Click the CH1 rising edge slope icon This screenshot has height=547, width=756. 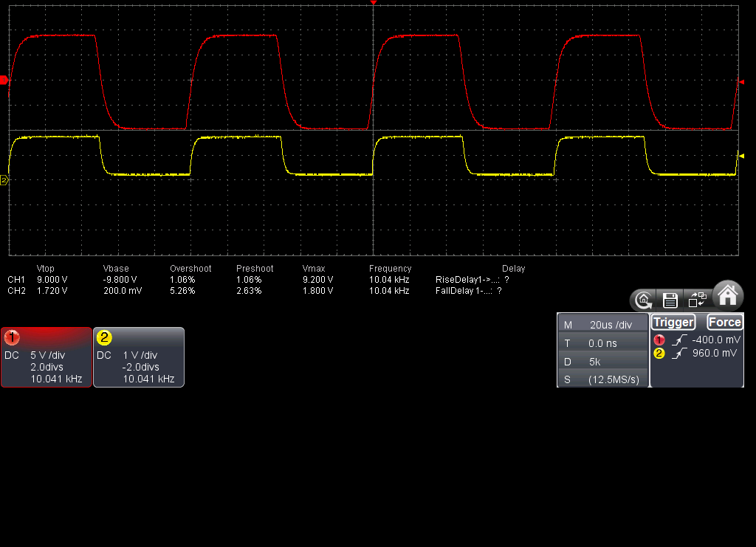[680, 340]
